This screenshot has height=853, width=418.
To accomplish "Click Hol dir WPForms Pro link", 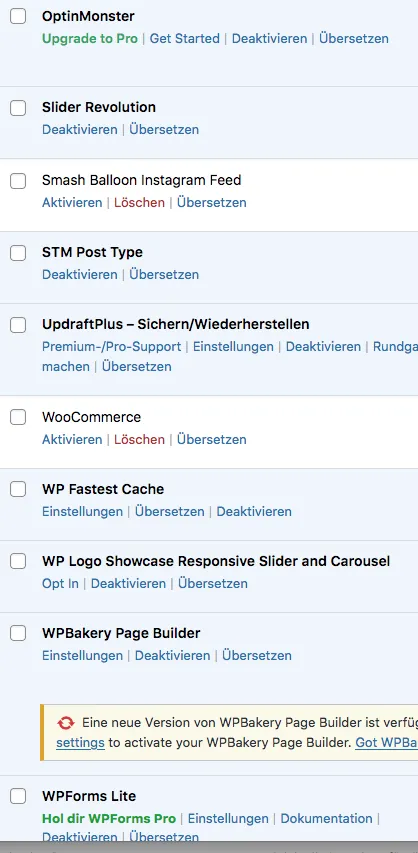I will 109,818.
